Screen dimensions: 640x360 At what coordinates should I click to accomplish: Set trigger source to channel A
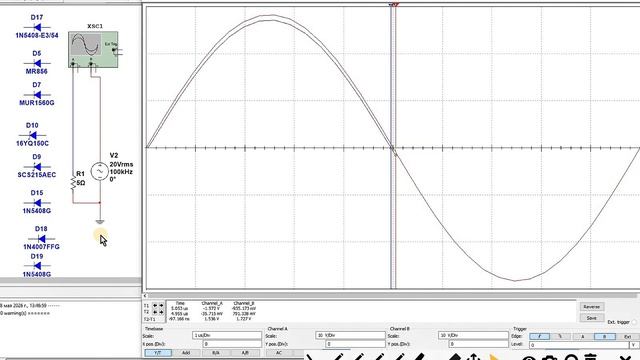point(583,336)
